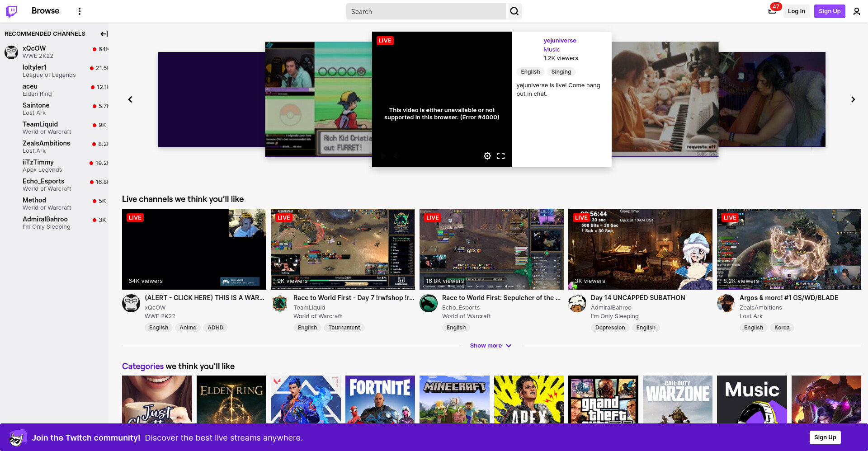This screenshot has width=868, height=451.
Task: Click the ADHD tag under xQcOW
Action: pyautogui.click(x=215, y=328)
